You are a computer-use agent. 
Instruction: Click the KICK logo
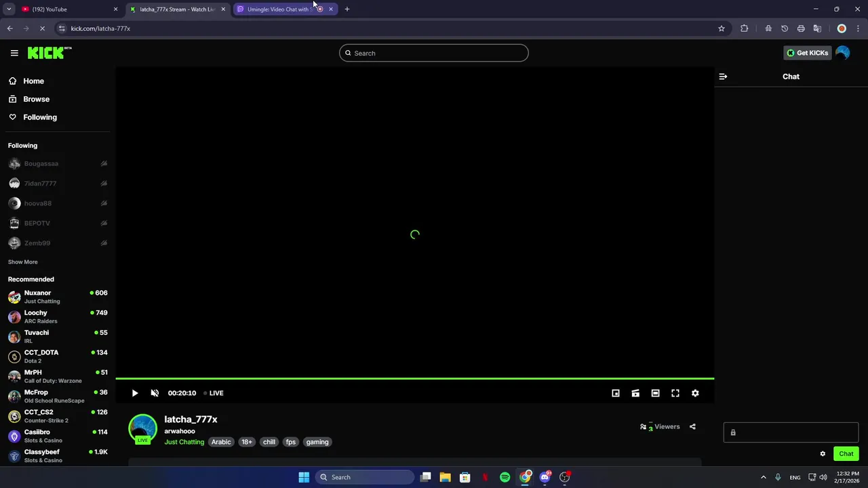(50, 53)
